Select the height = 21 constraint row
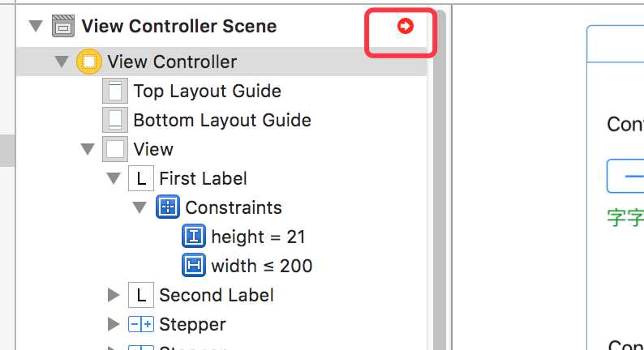 coord(221,237)
